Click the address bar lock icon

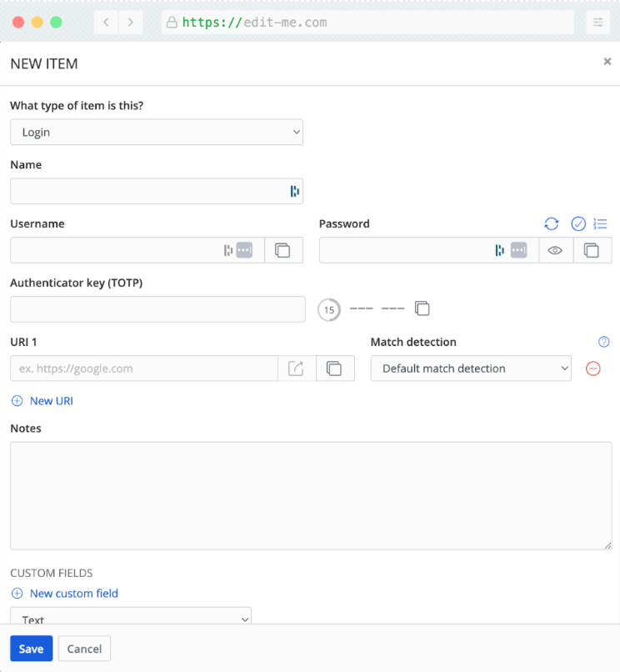[x=172, y=23]
